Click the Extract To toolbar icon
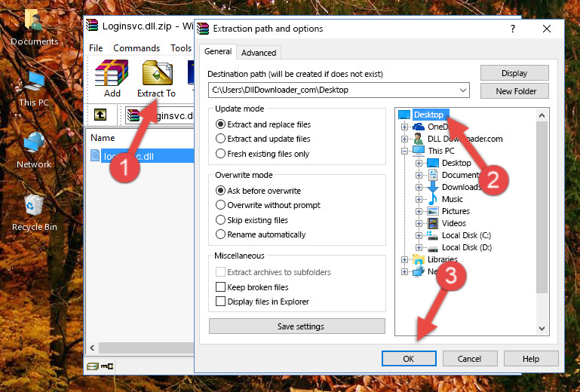Viewport: 580px width, 392px height. pos(156,78)
